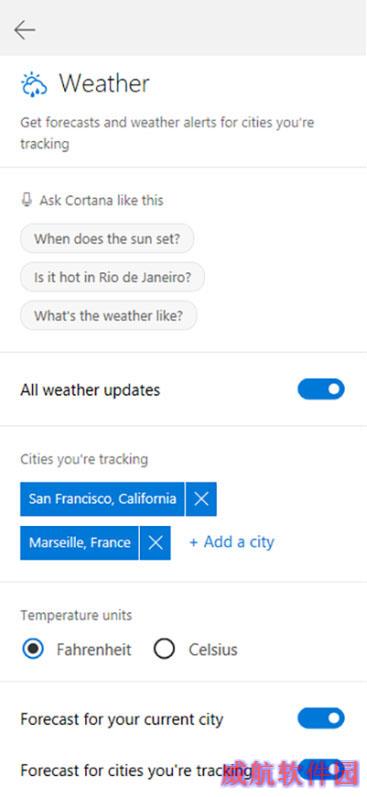Toggle All weather updates switch

[x=321, y=389]
